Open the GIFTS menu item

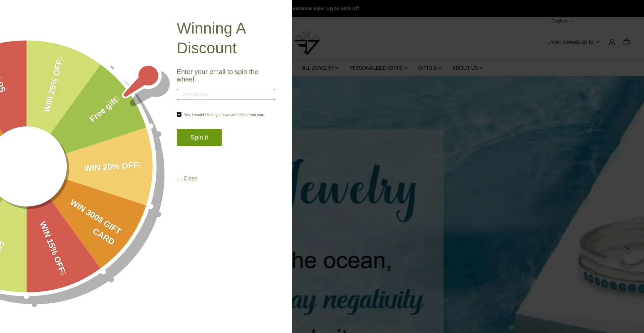point(429,68)
